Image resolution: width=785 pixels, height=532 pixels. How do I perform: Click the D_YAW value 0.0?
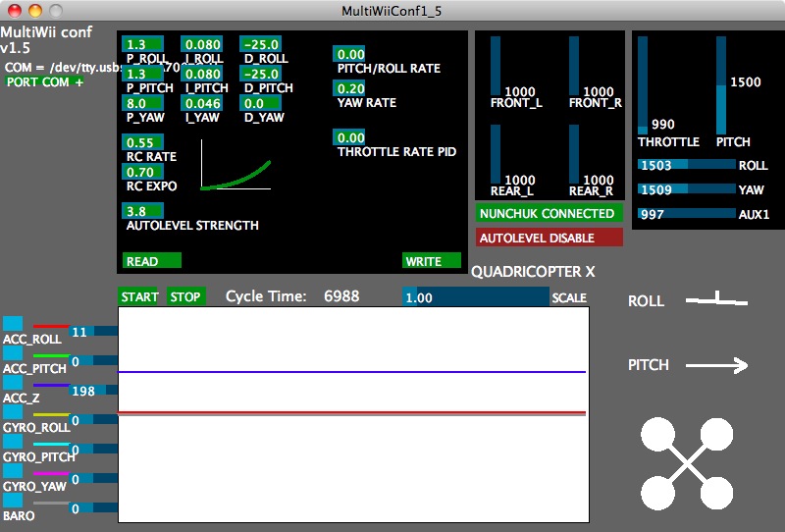click(x=260, y=103)
